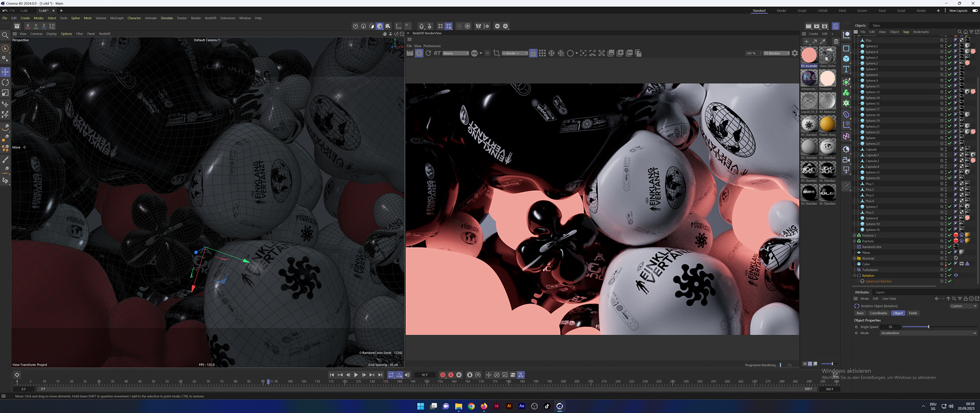
Task: Click the Light icon in object palette
Action: point(846,170)
